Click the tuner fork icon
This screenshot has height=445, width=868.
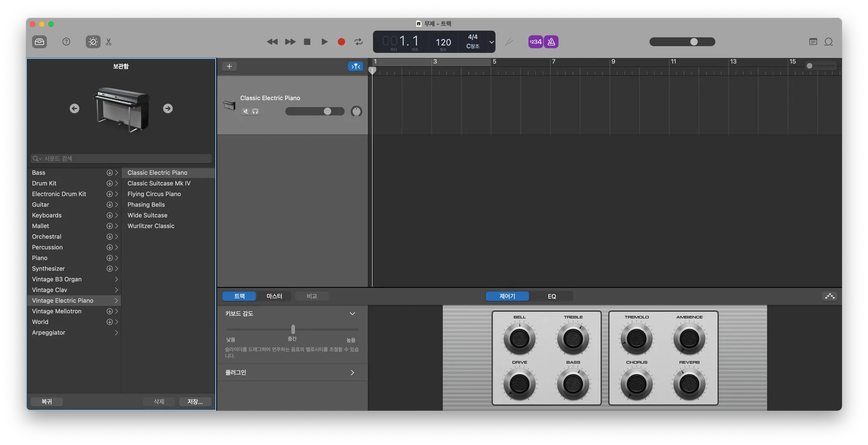[x=509, y=41]
